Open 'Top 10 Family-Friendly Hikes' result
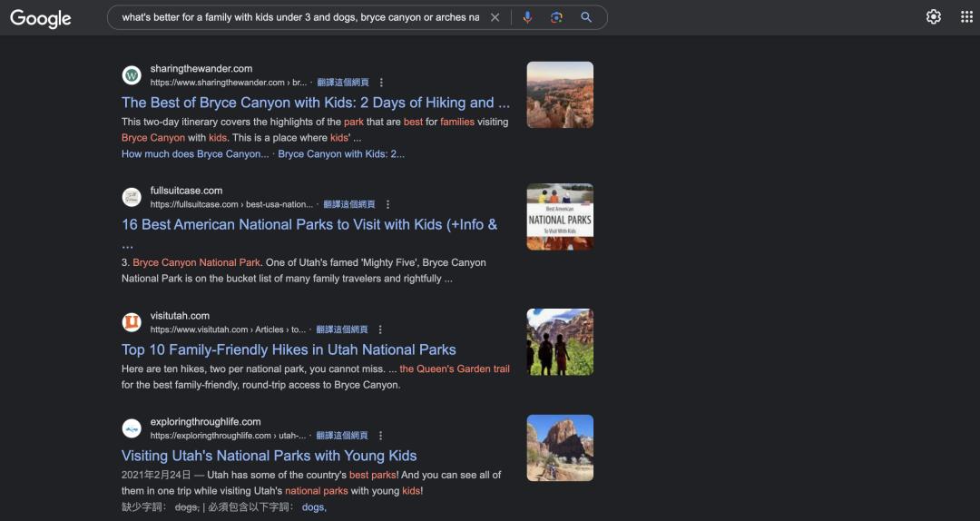Viewport: 980px width, 521px height. pos(289,349)
